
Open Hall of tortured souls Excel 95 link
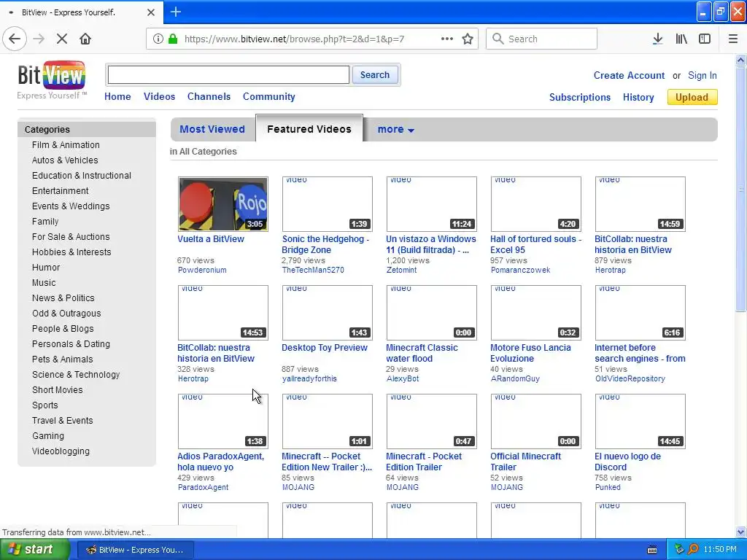535,244
